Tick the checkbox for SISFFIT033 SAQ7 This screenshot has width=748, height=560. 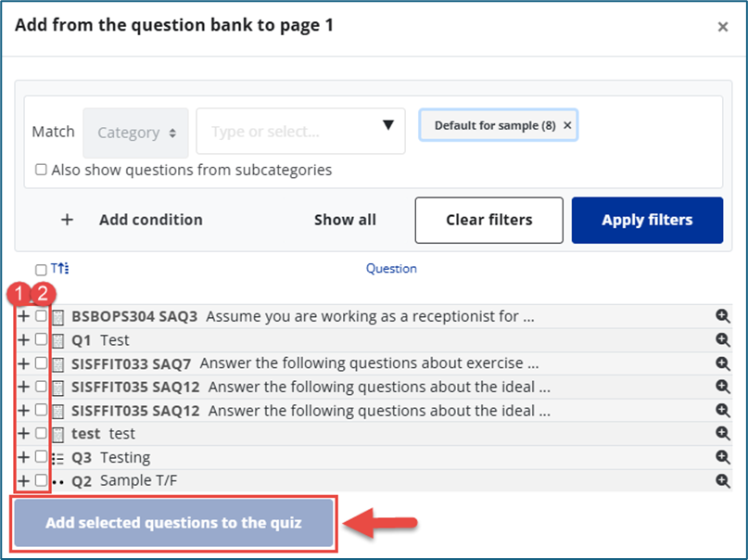pyautogui.click(x=41, y=363)
